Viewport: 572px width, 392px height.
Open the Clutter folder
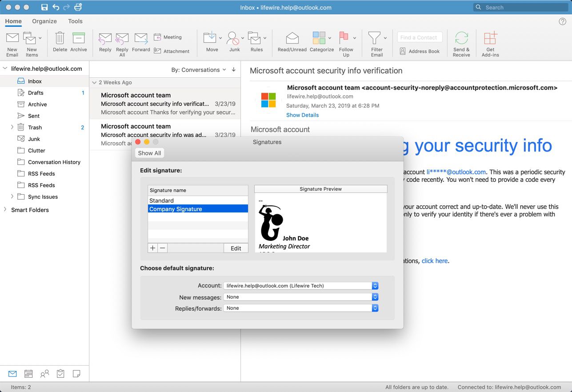(x=44, y=151)
